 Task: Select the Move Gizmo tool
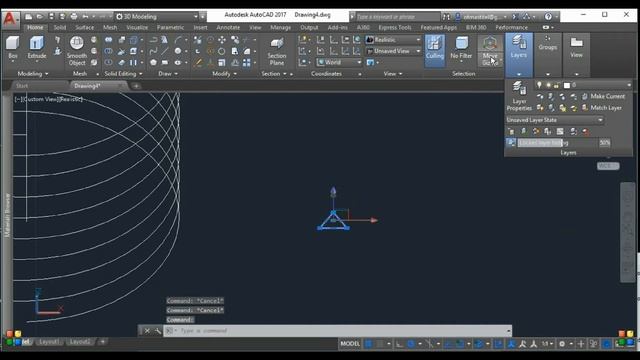click(x=490, y=51)
